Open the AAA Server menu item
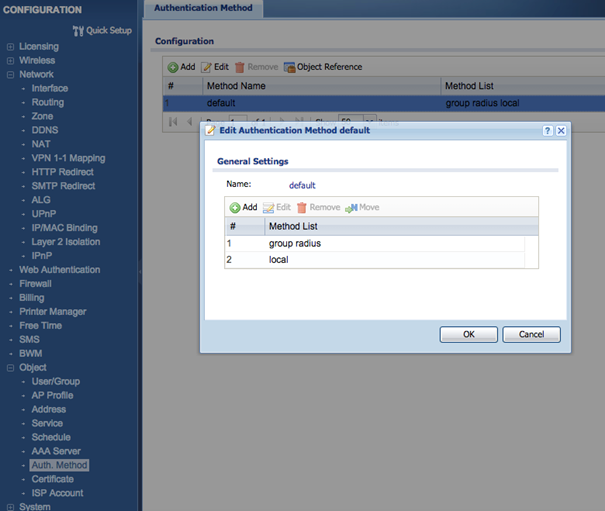The image size is (605, 511). point(56,451)
